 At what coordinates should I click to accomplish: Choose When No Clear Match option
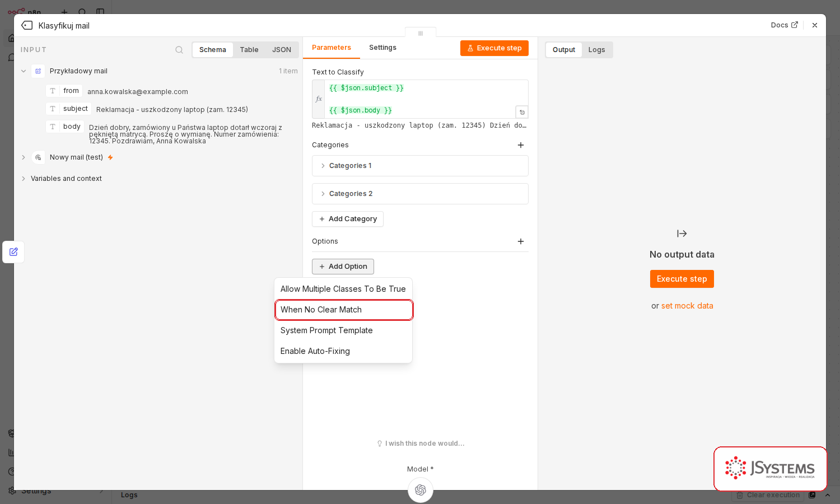click(343, 310)
